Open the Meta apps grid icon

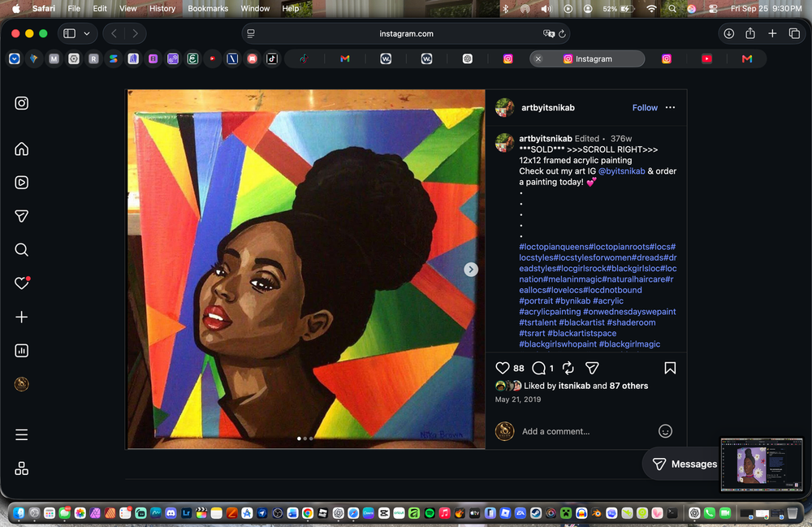pyautogui.click(x=21, y=469)
